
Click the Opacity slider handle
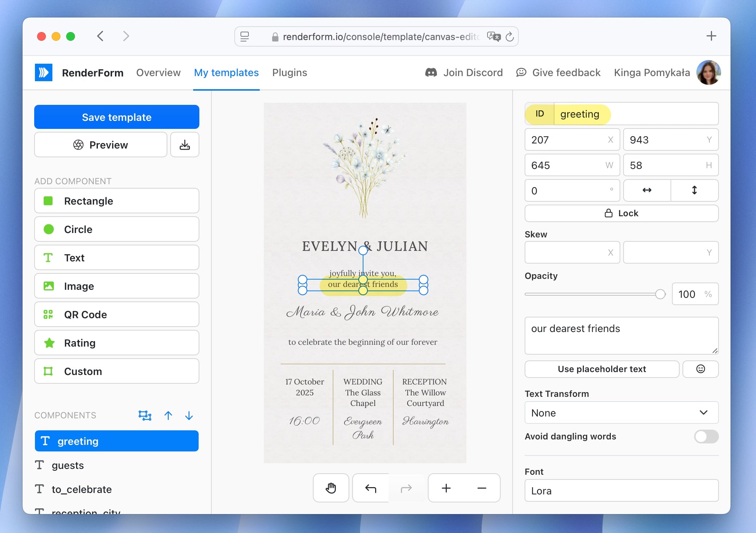pyautogui.click(x=660, y=294)
